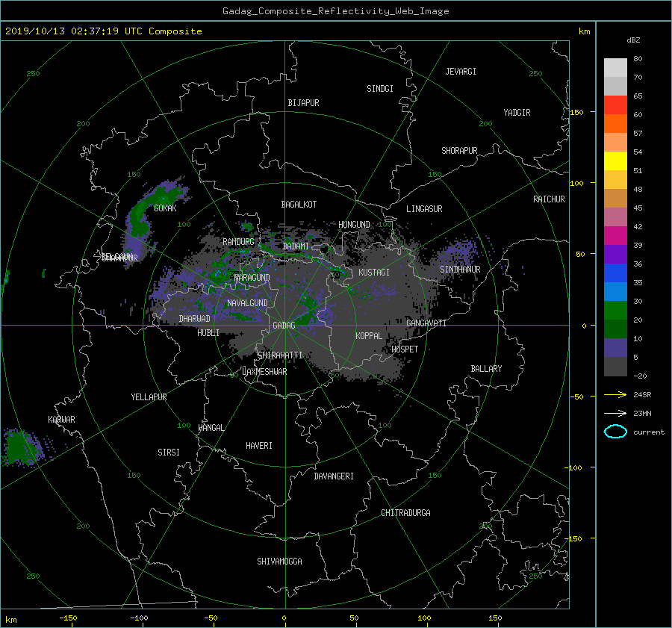Click the KARWAR town label

pos(61,420)
